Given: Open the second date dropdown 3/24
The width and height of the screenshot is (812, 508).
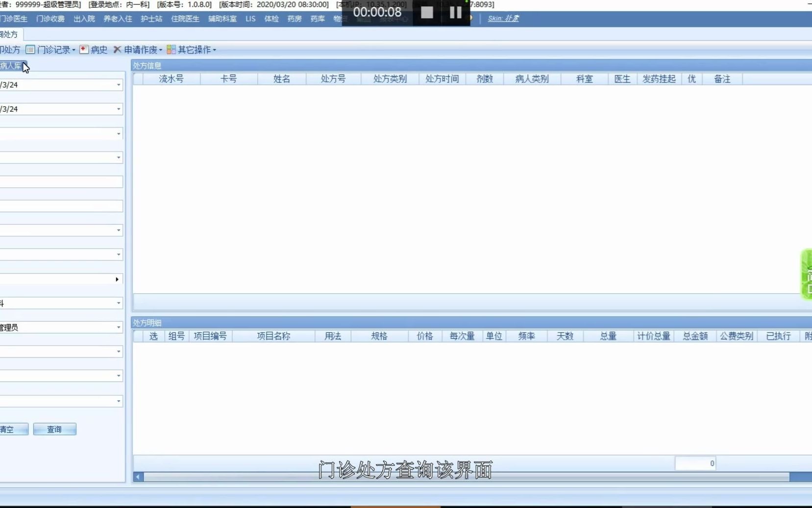Looking at the screenshot, I should [118, 109].
